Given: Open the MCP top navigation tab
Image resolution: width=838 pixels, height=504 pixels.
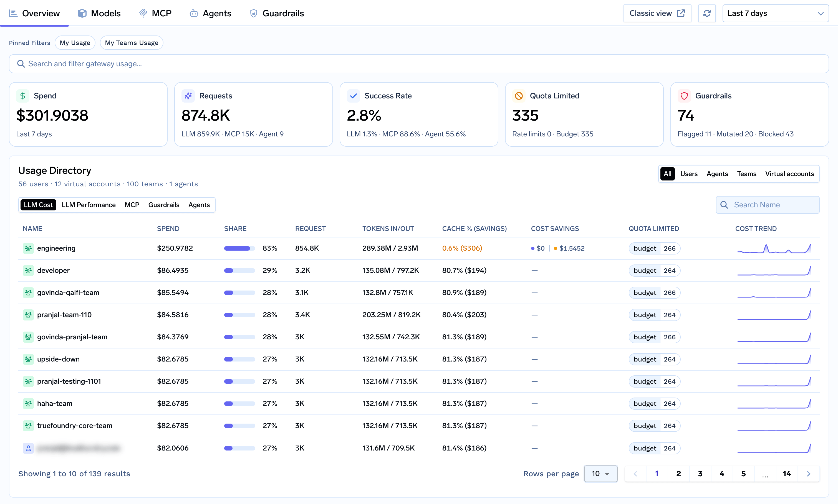Looking at the screenshot, I should click(155, 13).
